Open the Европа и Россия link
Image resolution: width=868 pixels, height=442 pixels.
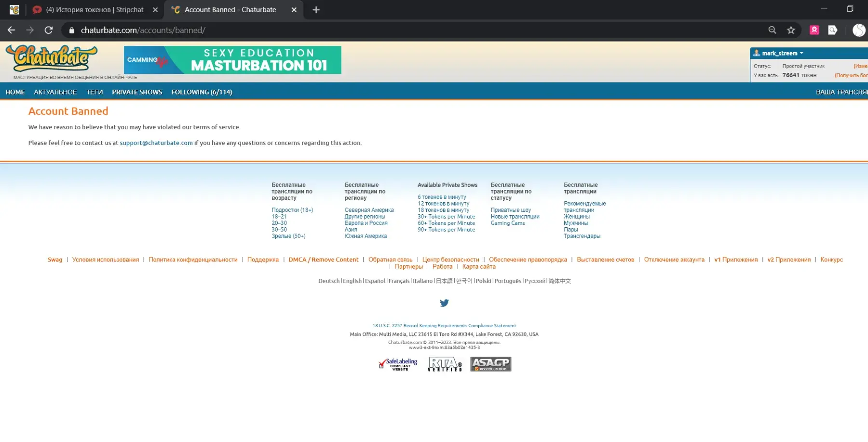click(366, 223)
